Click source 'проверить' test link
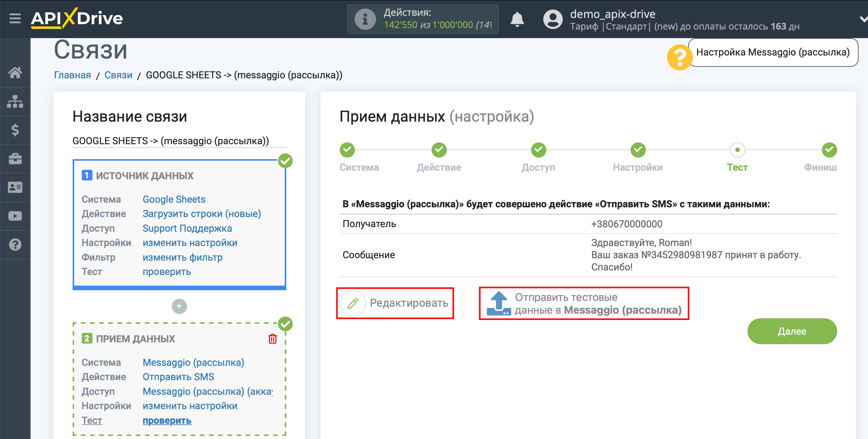 tap(166, 272)
